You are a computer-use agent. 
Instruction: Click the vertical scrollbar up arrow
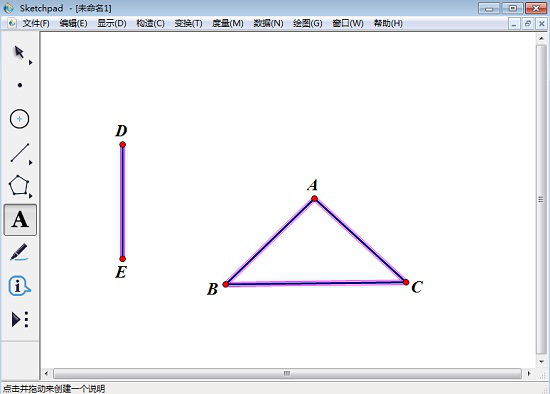point(542,38)
